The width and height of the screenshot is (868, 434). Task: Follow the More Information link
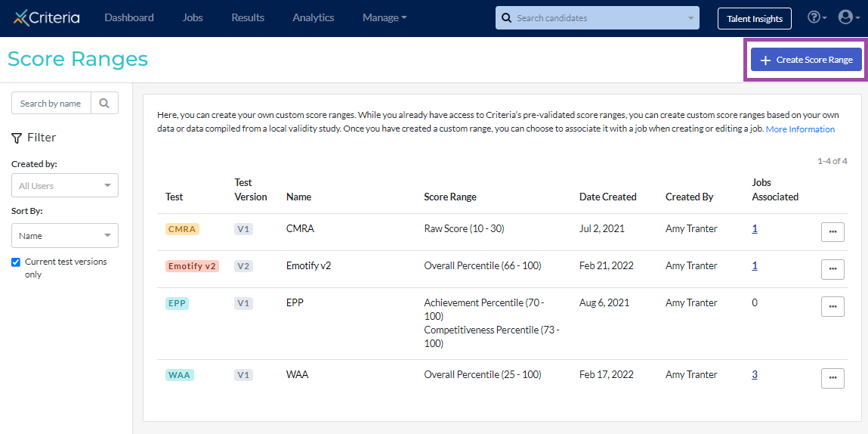tap(801, 129)
